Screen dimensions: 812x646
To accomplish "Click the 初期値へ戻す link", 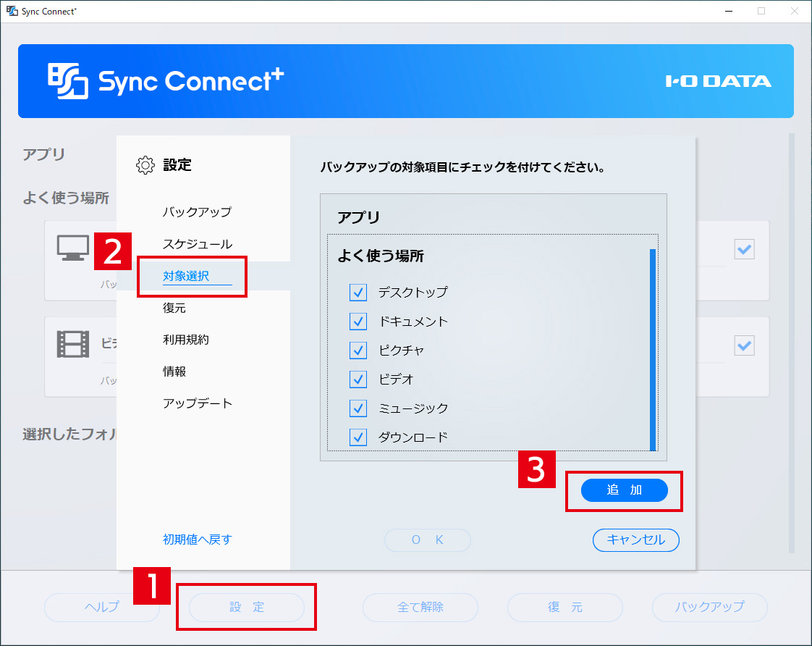I will pyautogui.click(x=198, y=540).
